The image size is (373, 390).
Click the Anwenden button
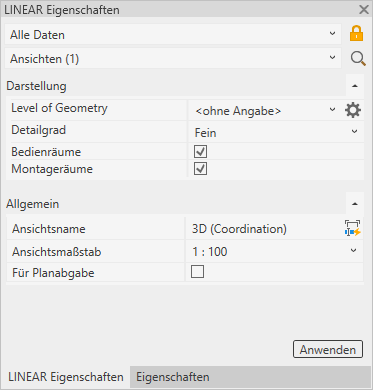tap(328, 349)
